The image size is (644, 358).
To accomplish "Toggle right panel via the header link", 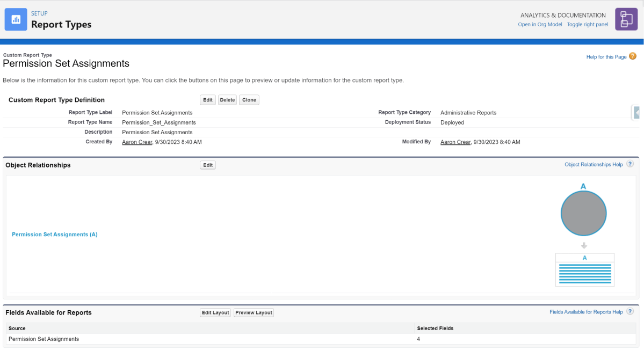I will point(587,24).
